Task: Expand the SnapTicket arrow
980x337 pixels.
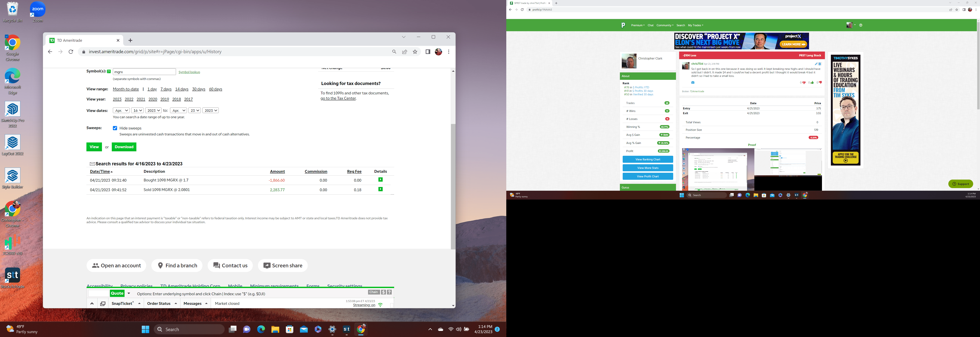Action: [x=139, y=304]
